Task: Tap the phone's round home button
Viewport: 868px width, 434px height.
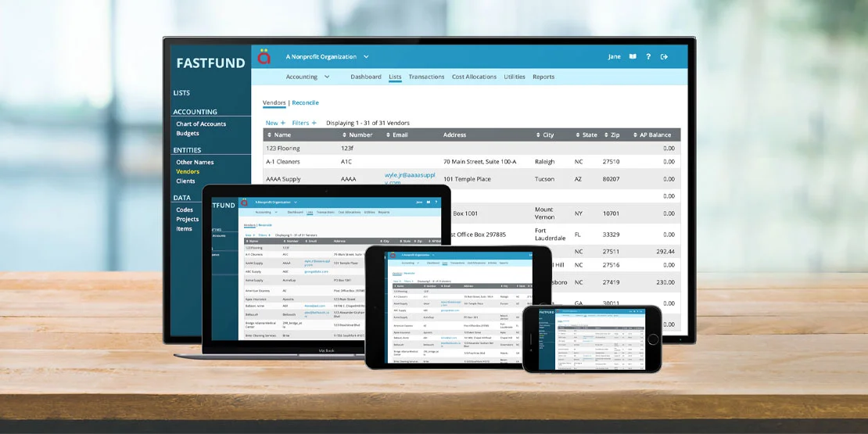Action: [x=653, y=339]
